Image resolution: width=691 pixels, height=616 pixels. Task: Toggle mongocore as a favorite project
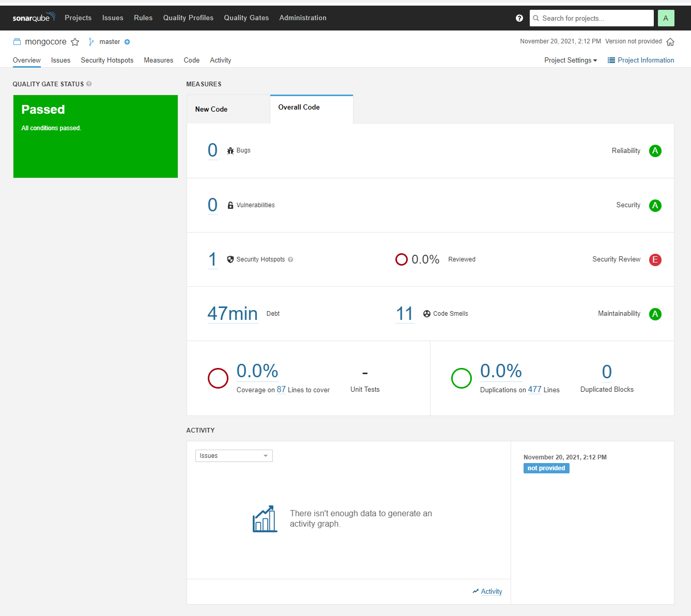tap(75, 42)
